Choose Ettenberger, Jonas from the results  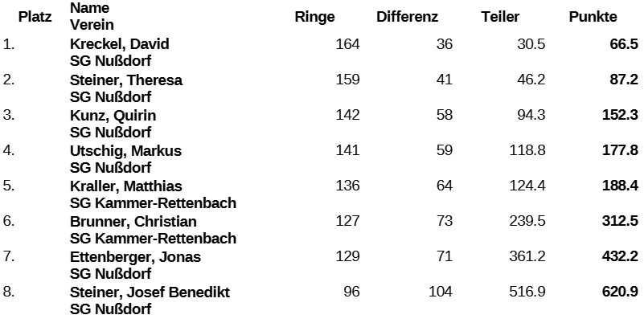pyautogui.click(x=135, y=256)
